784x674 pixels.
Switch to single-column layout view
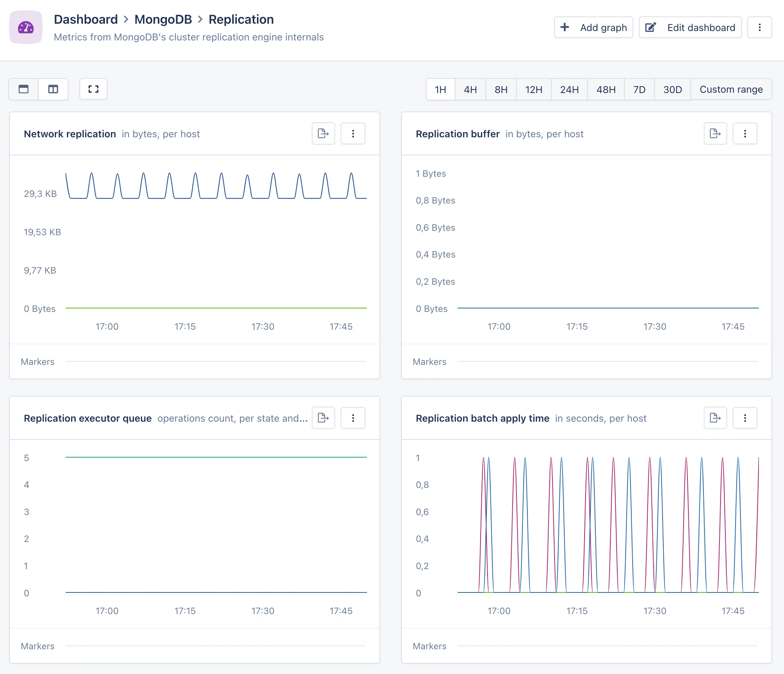coord(23,89)
